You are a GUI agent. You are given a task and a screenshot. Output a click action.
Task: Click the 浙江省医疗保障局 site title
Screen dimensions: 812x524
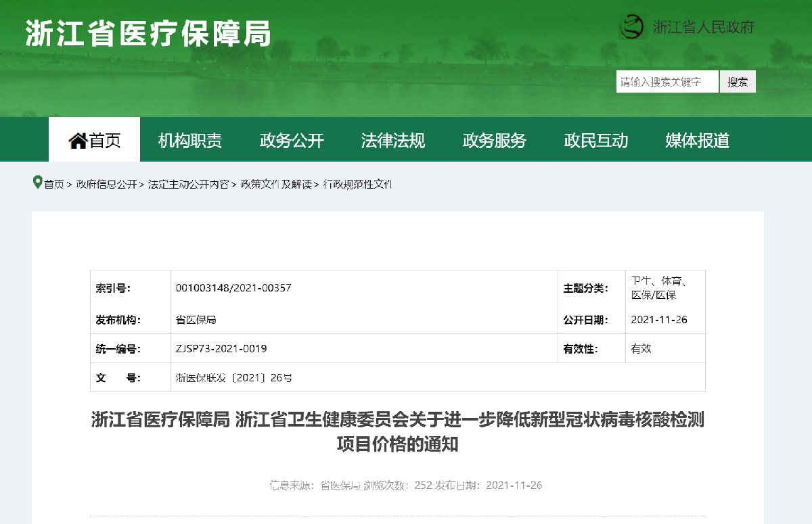click(148, 33)
